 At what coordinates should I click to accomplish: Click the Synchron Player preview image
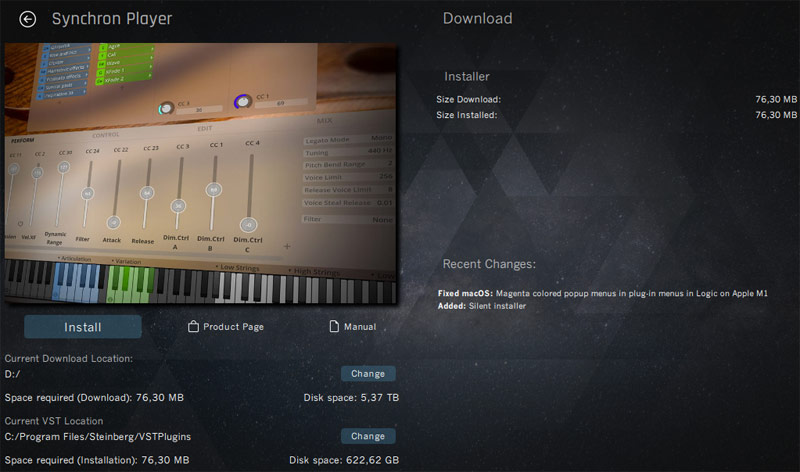201,173
